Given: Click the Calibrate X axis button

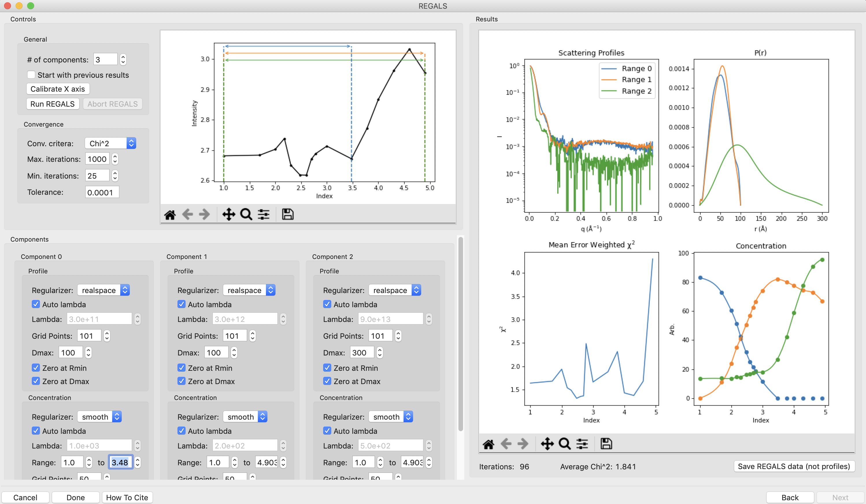Looking at the screenshot, I should tap(58, 89).
